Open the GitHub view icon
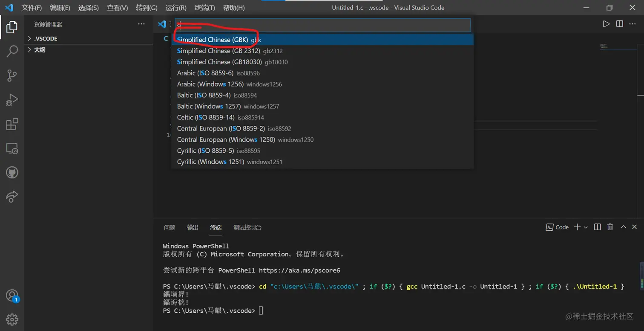 pyautogui.click(x=12, y=173)
